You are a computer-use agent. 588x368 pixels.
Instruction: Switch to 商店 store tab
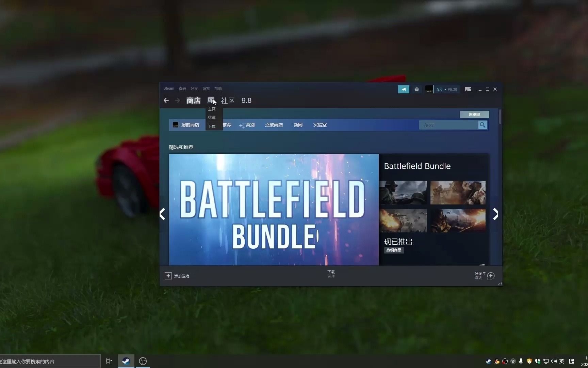193,101
